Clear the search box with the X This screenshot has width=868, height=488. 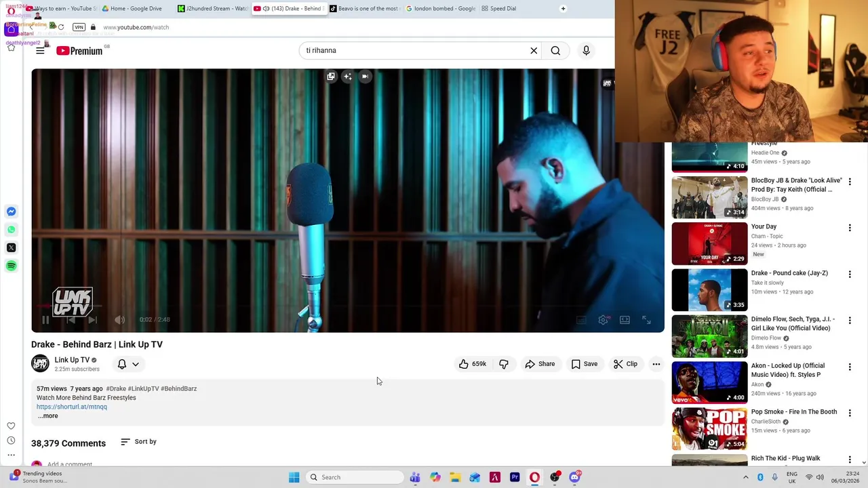point(534,50)
